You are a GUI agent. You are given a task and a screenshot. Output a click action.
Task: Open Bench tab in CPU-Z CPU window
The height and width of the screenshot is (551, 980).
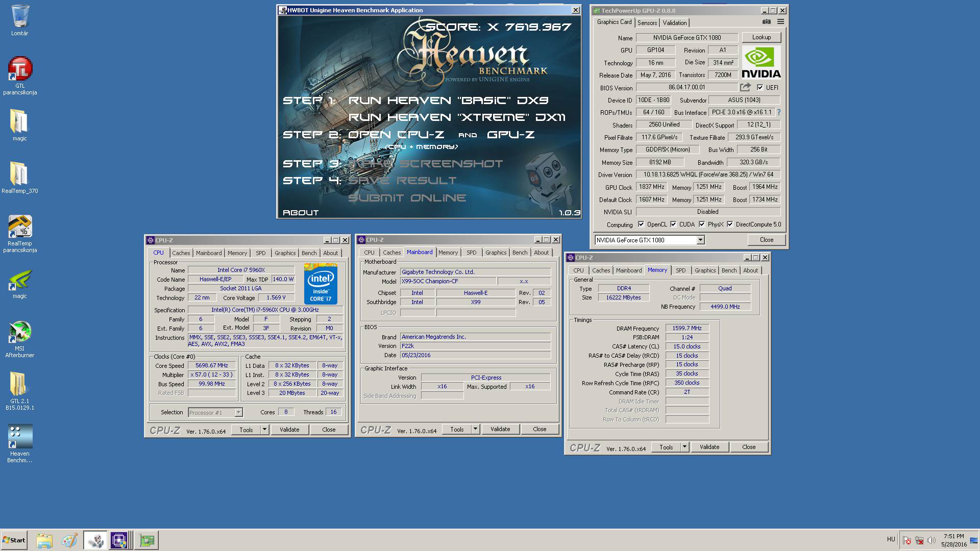(x=309, y=253)
